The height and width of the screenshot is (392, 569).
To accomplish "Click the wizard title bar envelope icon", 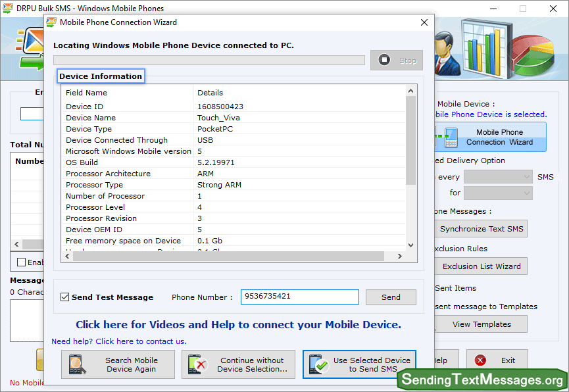I will tap(51, 22).
